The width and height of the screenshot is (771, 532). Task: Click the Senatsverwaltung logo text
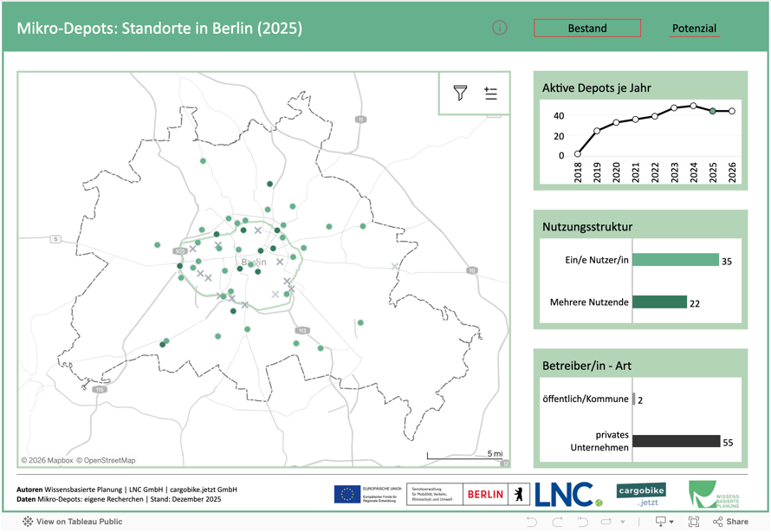pos(434,494)
